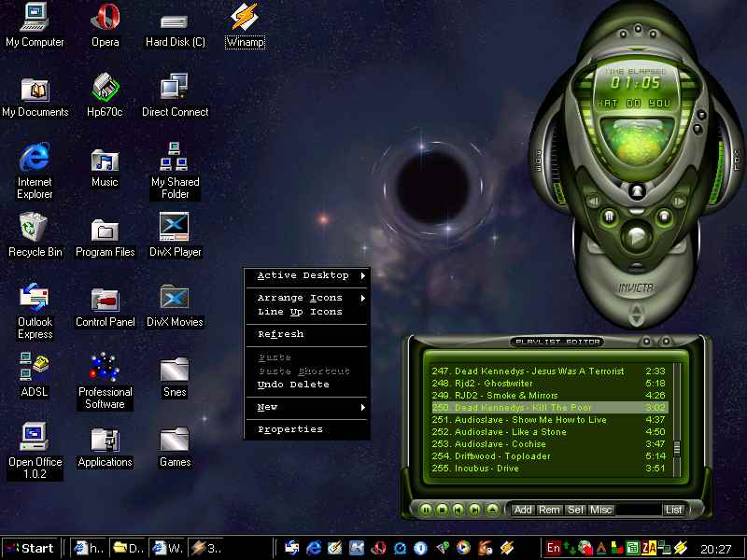This screenshot has height=560, width=747.
Task: Open the Recycle Bin
Action: tap(35, 229)
